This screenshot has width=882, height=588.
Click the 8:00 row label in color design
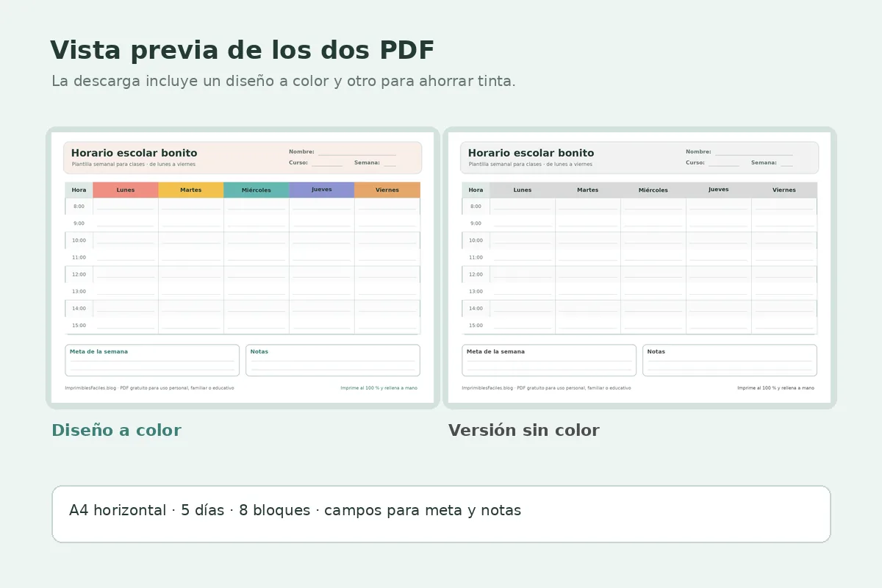(79, 207)
